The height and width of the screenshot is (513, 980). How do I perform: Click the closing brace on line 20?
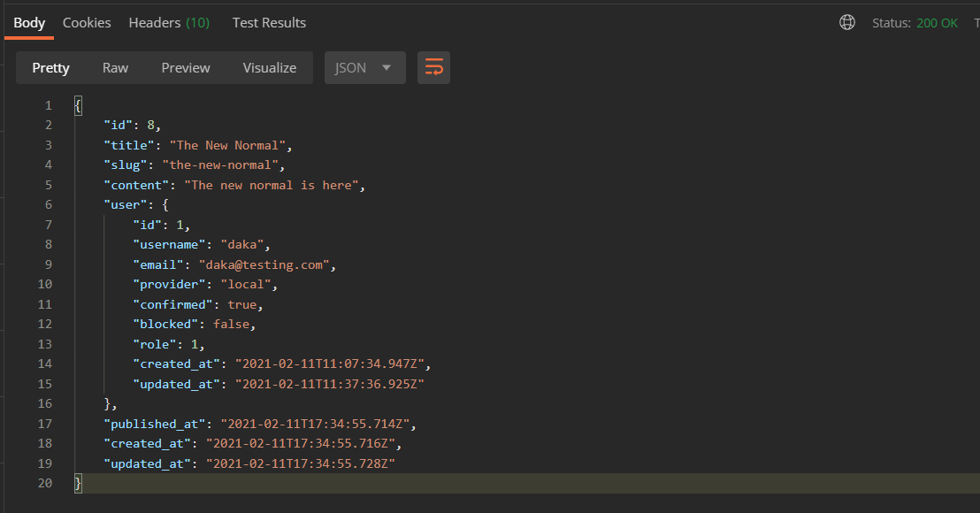pos(78,483)
